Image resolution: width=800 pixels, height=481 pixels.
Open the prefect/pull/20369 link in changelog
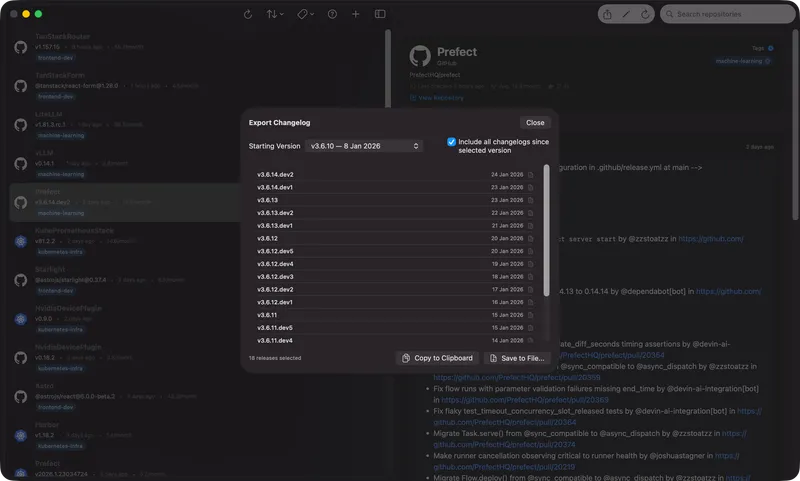[524, 400]
